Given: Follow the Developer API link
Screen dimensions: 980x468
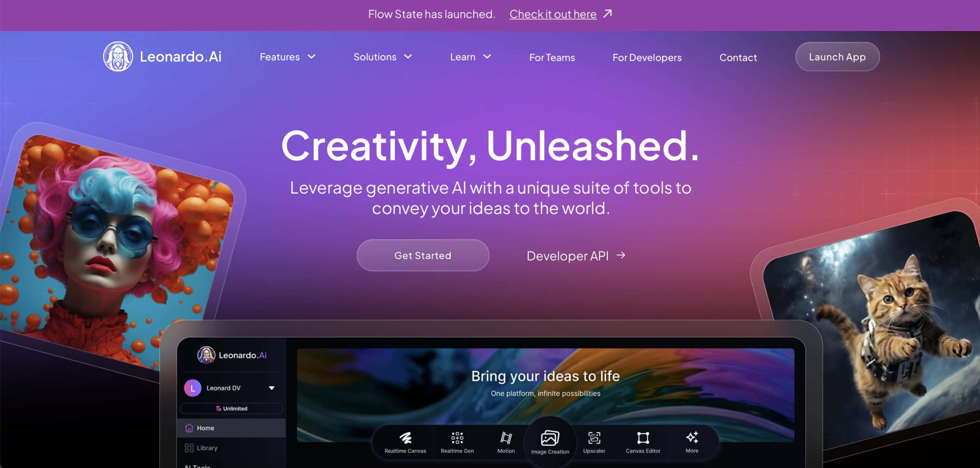Looking at the screenshot, I should (576, 256).
